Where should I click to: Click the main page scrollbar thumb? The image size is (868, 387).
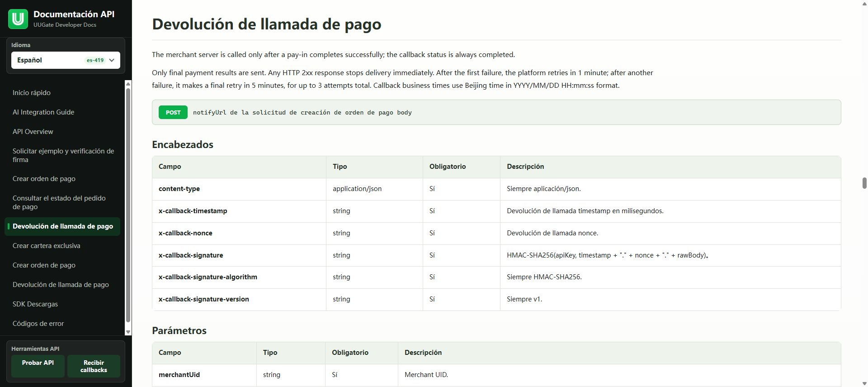[x=864, y=183]
